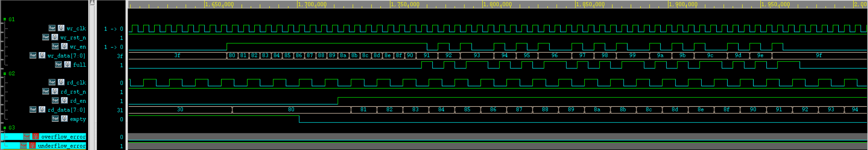Click the 1,650,000 time ruler mark

click(219, 4)
